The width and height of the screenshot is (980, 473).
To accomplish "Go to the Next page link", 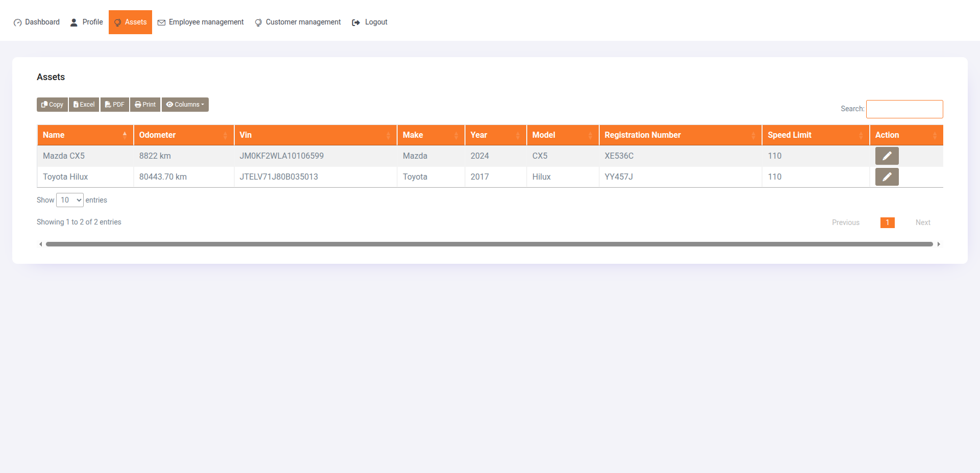I will coord(923,222).
